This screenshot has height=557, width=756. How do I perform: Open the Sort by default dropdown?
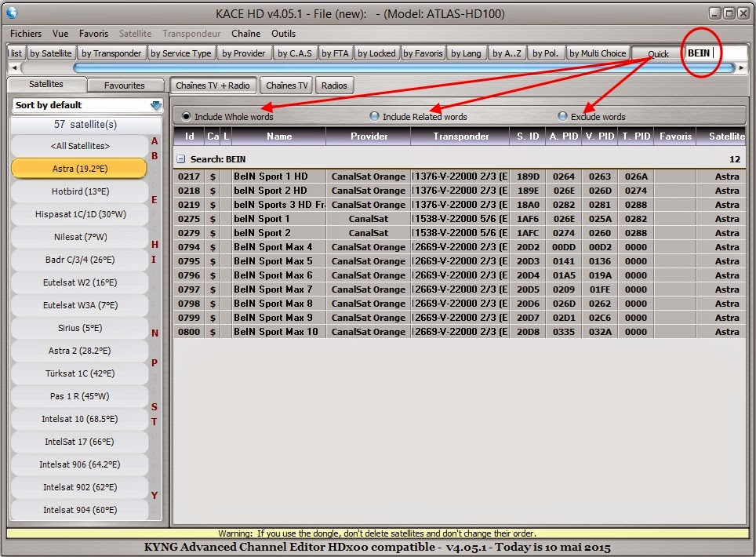point(86,105)
